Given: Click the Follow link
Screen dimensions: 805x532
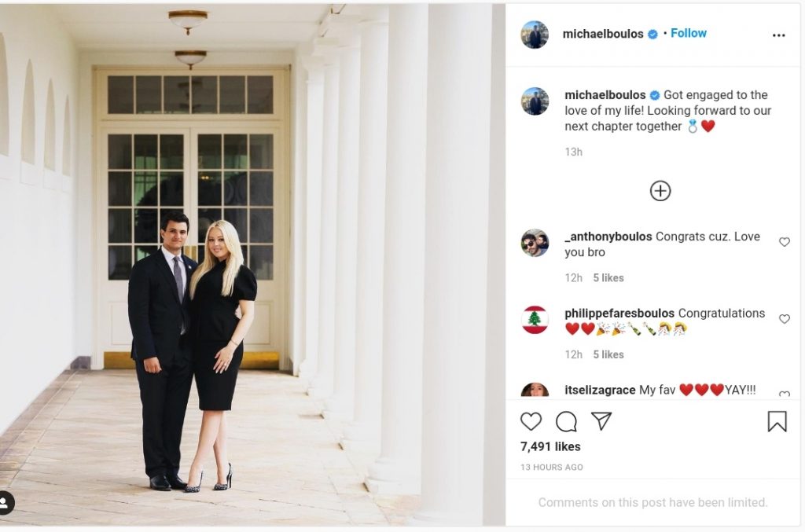Looking at the screenshot, I should [689, 33].
